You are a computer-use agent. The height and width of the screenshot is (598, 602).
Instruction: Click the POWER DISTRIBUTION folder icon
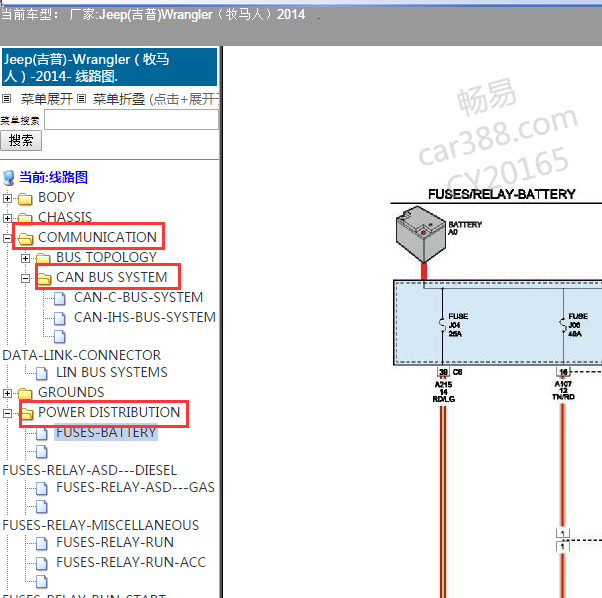click(26, 413)
